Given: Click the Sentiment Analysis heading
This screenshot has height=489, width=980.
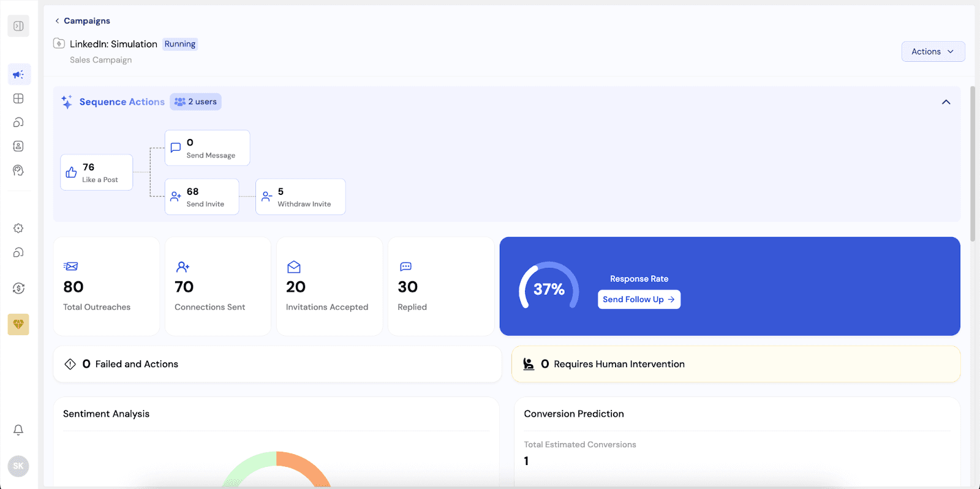Looking at the screenshot, I should pyautogui.click(x=106, y=414).
